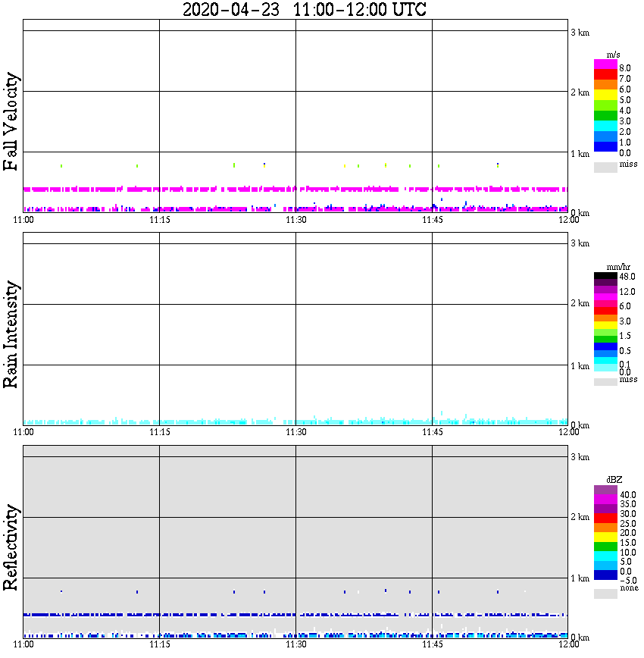The width and height of the screenshot is (644, 658).
Task: Click the "none" label in dBZ legend
Action: tap(629, 588)
